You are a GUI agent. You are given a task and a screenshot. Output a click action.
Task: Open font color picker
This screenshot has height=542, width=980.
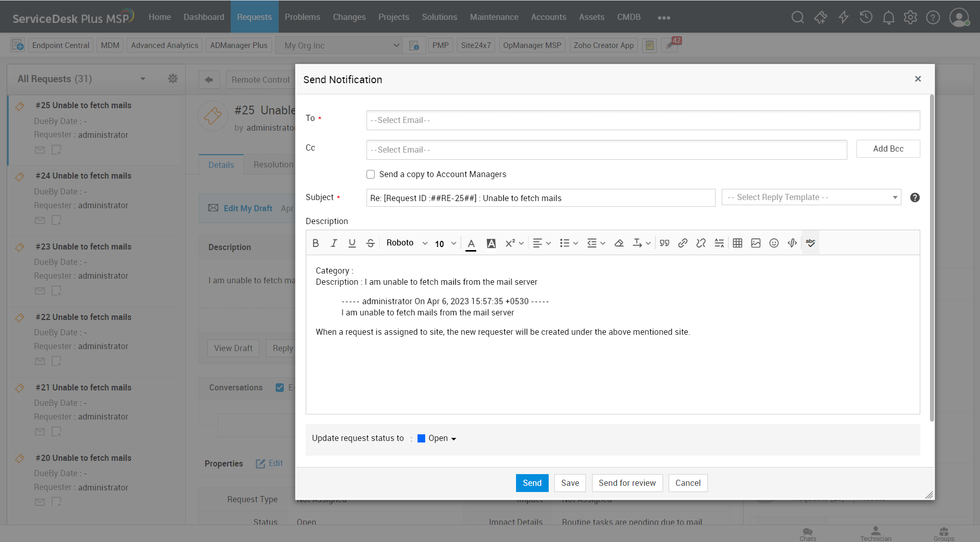click(x=471, y=243)
